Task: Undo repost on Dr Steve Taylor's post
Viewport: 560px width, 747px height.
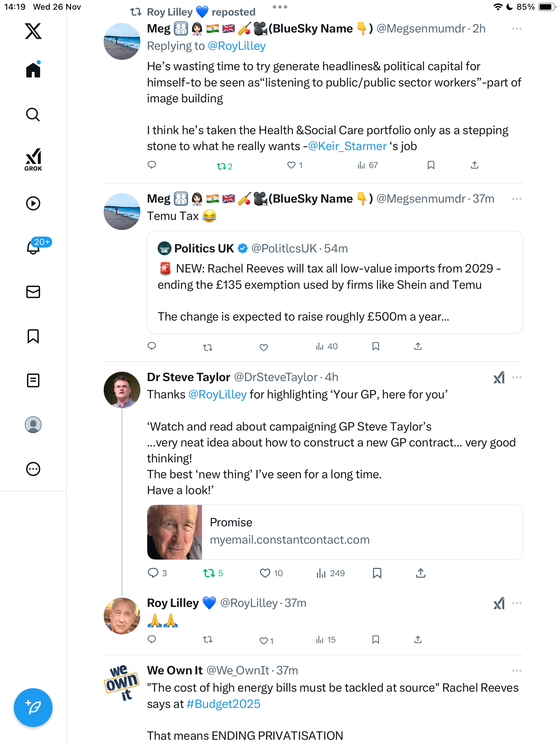Action: click(209, 573)
